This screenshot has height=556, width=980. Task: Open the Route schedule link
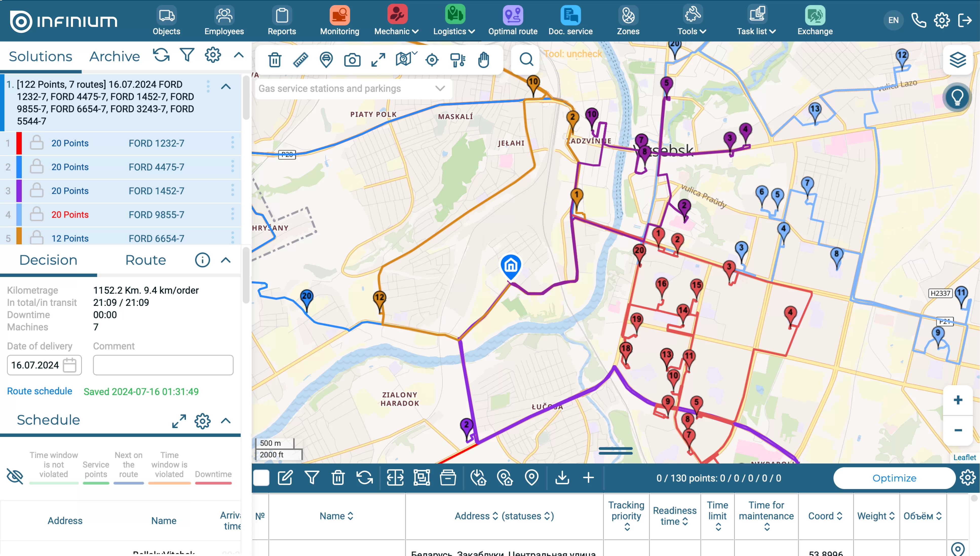(39, 391)
